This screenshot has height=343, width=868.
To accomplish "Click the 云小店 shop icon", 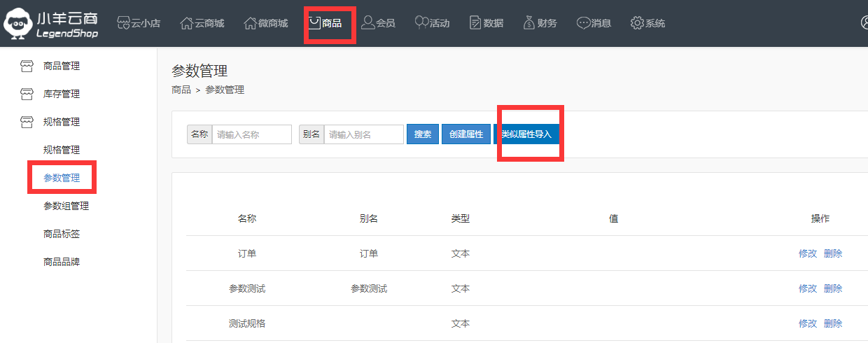I will [x=123, y=23].
